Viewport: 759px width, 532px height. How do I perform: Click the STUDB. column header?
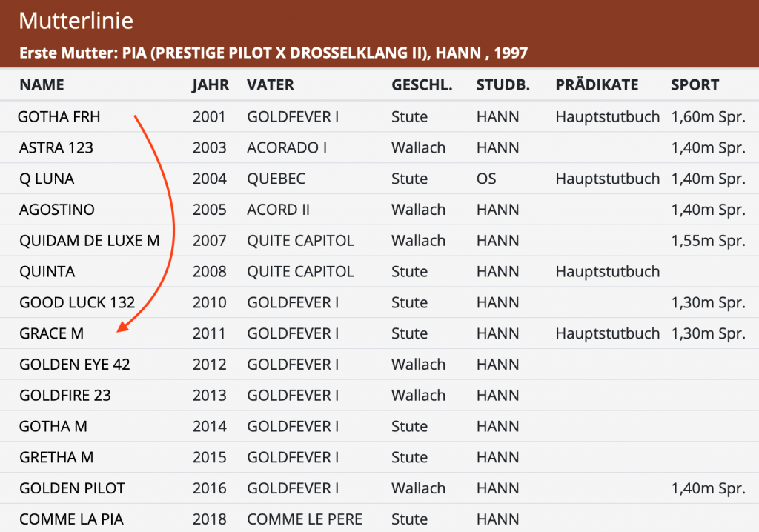tap(503, 85)
